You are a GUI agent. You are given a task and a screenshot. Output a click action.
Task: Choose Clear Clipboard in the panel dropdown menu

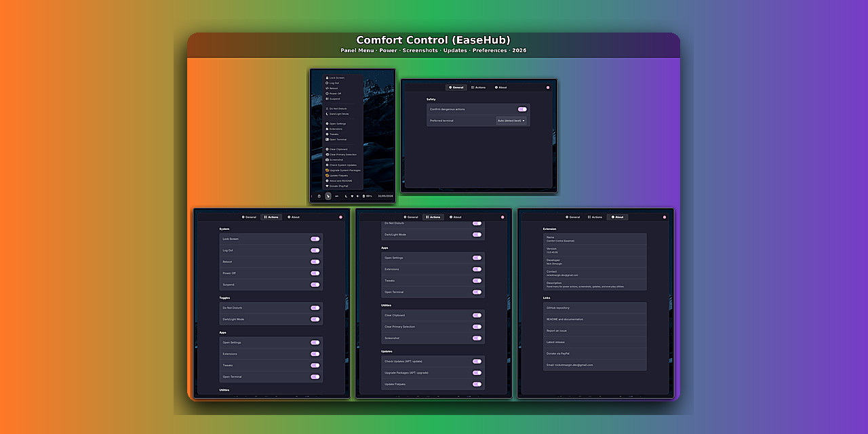(343, 149)
